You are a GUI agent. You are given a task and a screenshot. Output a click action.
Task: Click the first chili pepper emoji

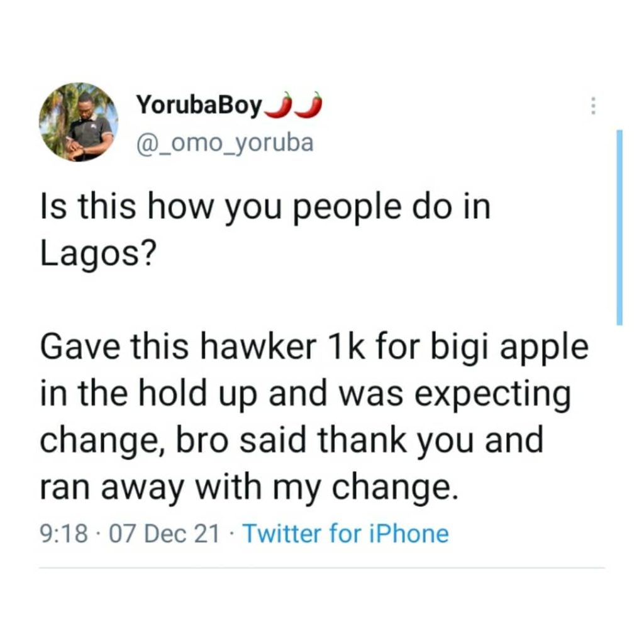pyautogui.click(x=279, y=106)
